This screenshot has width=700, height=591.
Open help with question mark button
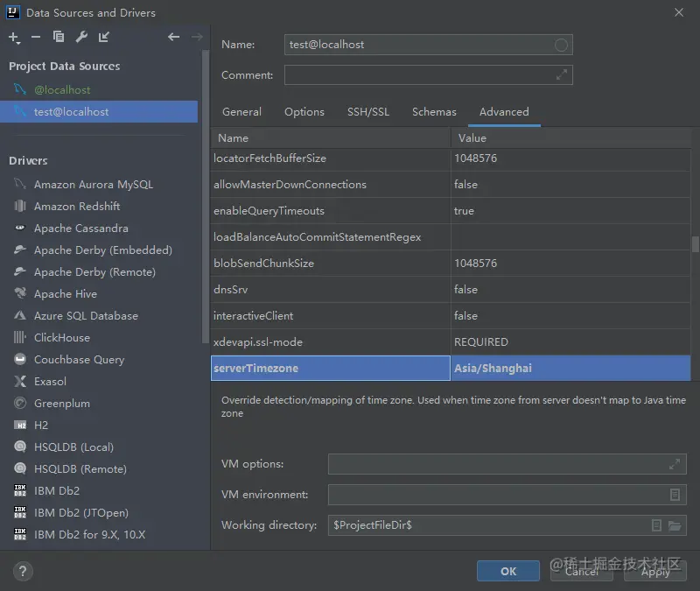point(23,571)
